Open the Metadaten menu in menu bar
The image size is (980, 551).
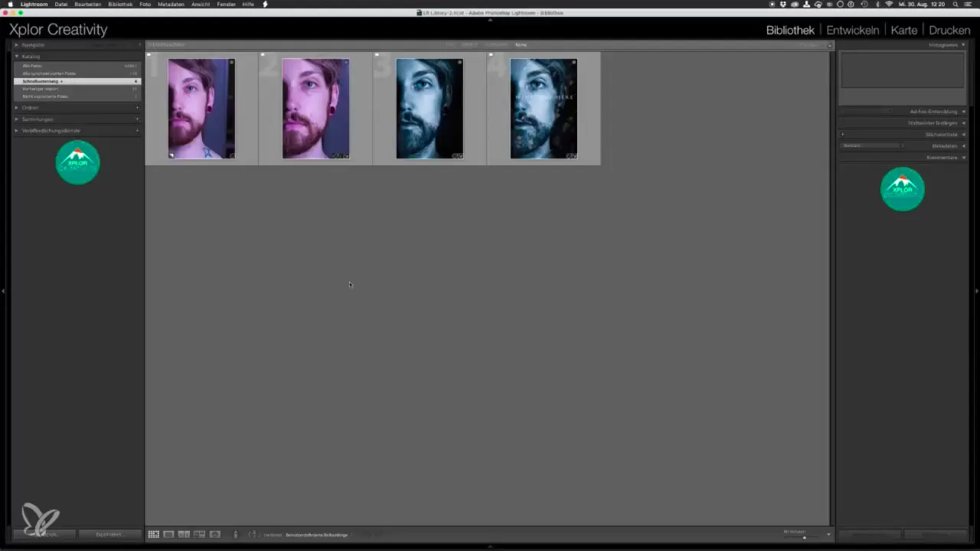click(171, 4)
